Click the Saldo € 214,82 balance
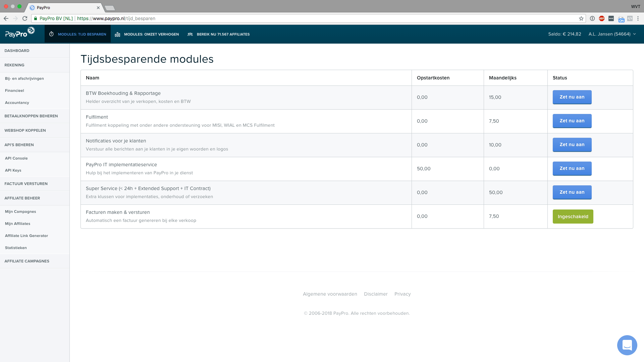Screen dimensions: 644x362 click(565, 34)
